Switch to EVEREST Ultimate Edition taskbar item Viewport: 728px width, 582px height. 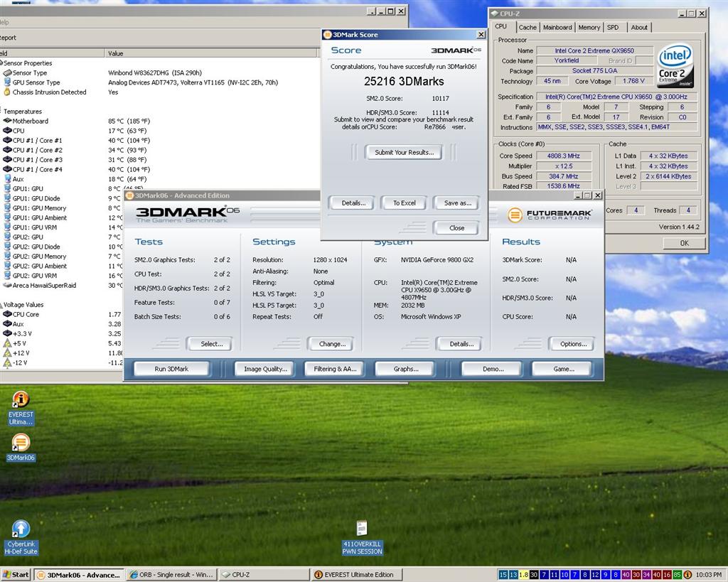357,575
